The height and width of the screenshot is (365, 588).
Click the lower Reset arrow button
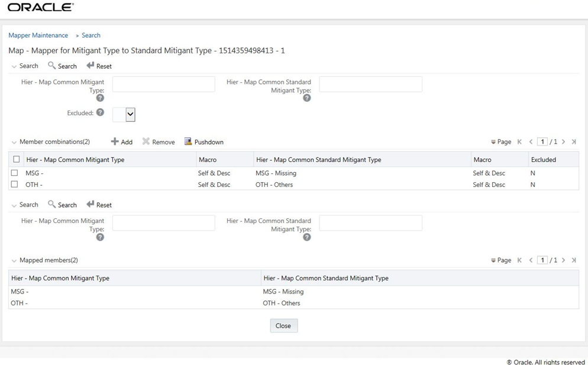click(99, 205)
